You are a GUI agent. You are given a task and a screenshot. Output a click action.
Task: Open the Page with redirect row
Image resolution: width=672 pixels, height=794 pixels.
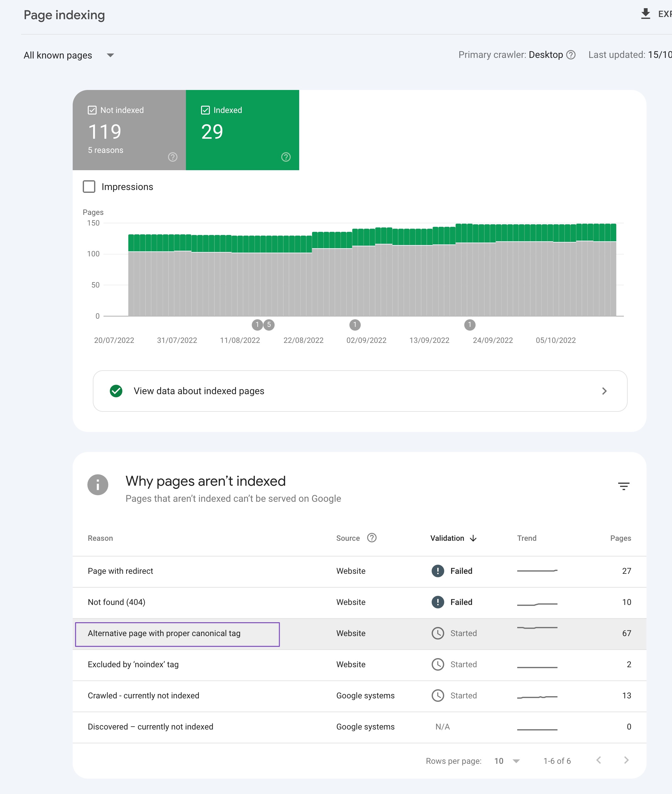(120, 571)
